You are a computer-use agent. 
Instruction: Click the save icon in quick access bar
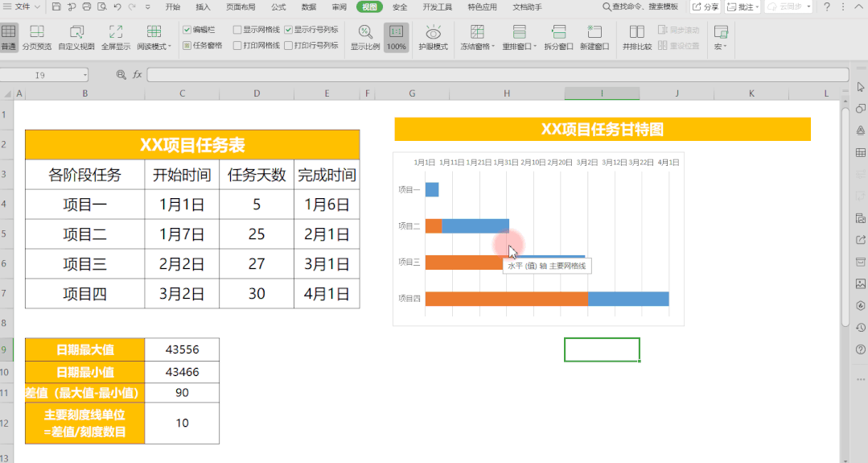tap(56, 7)
